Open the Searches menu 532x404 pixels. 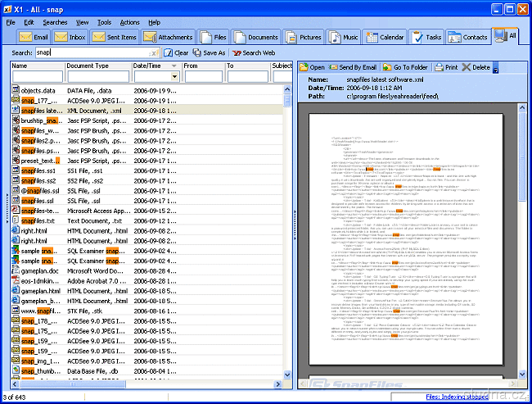56,22
